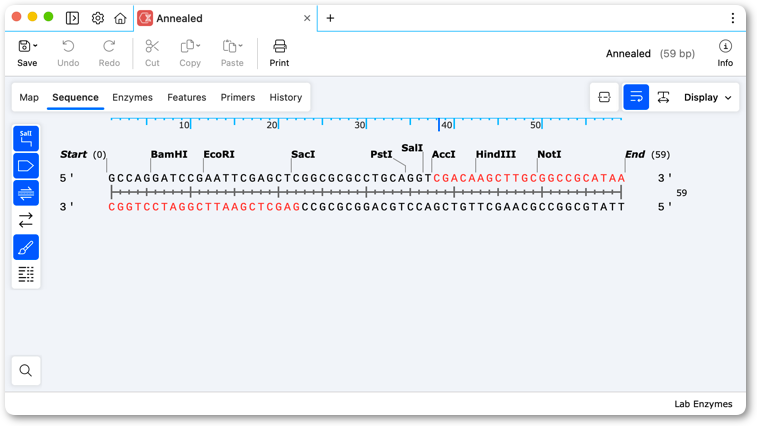Click the Copy icon

coord(187,46)
